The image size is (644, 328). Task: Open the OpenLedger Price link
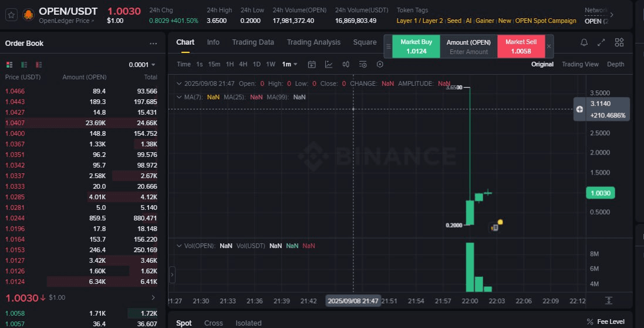click(x=66, y=21)
